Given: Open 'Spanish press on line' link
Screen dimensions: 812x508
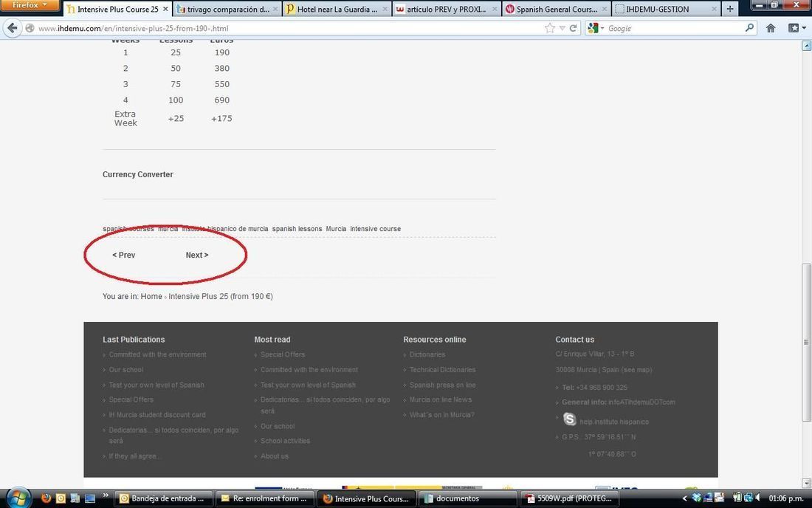Looking at the screenshot, I should pyautogui.click(x=442, y=385).
